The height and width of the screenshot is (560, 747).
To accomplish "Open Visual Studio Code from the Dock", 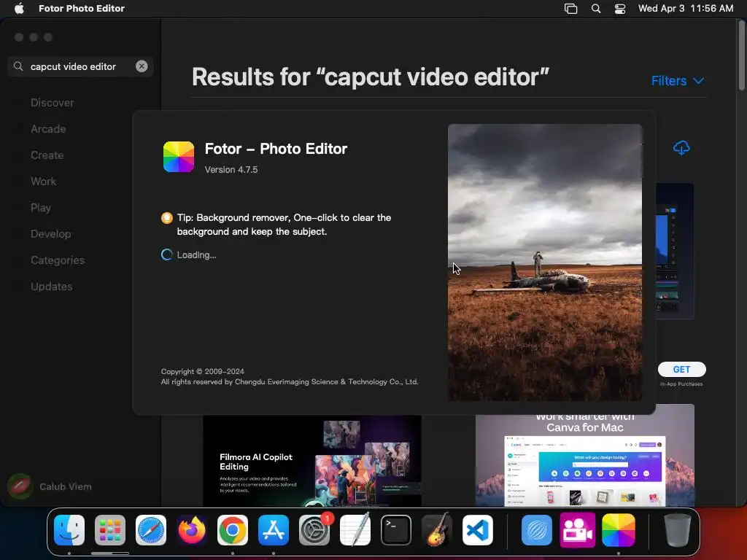I will (x=478, y=530).
